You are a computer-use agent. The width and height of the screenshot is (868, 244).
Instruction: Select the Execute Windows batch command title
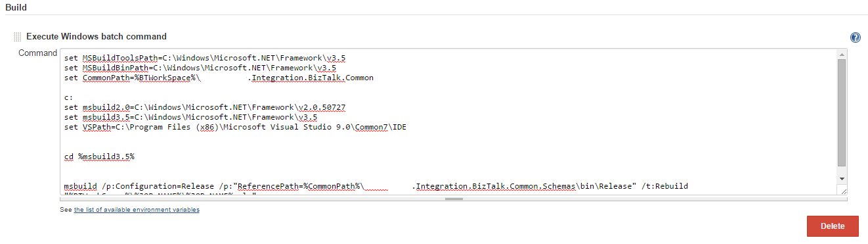[97, 37]
